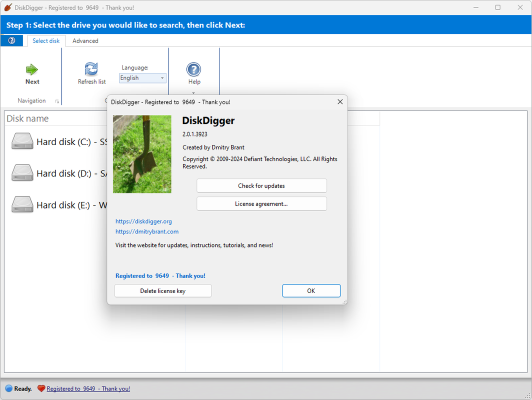The image size is (532, 400).
Task: Open the https://diskdigger.org link
Action: (143, 221)
